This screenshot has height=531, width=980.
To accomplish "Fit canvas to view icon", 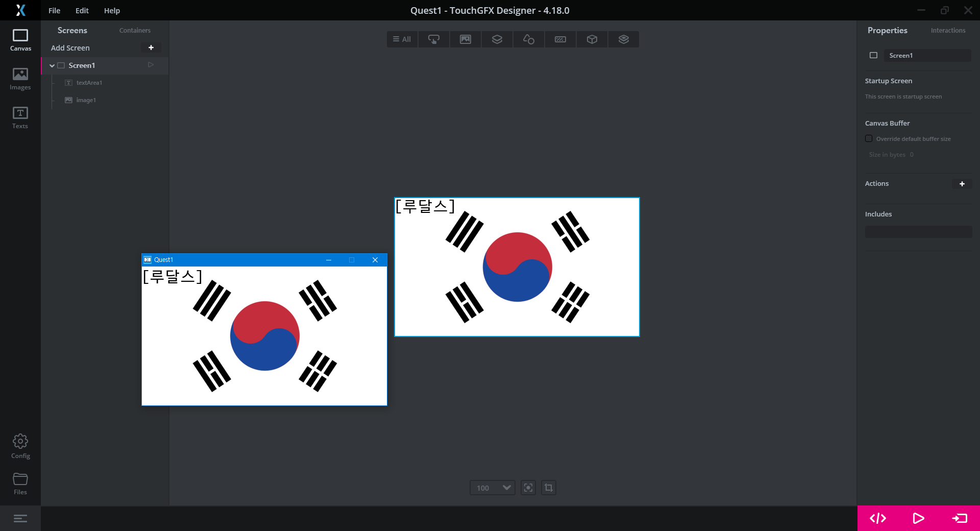I will pos(528,488).
